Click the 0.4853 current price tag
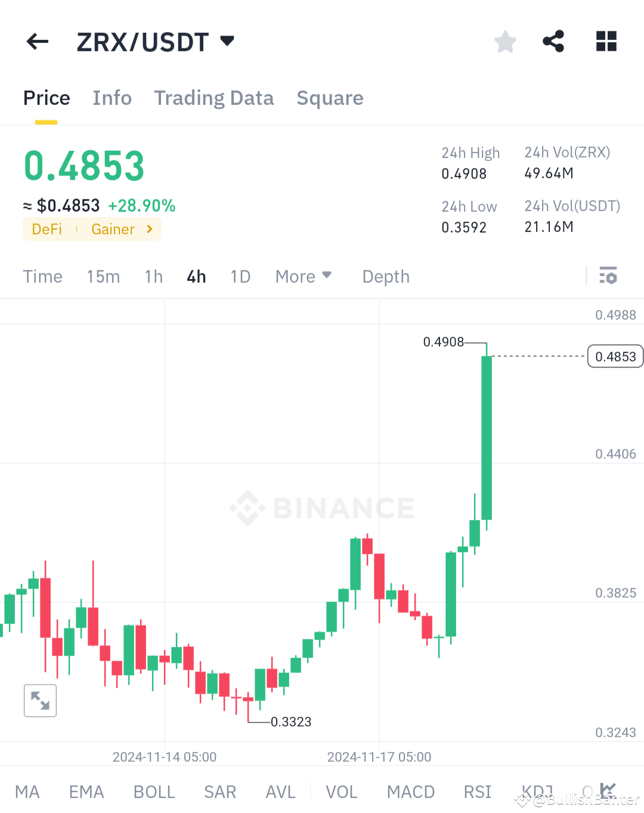 click(615, 356)
